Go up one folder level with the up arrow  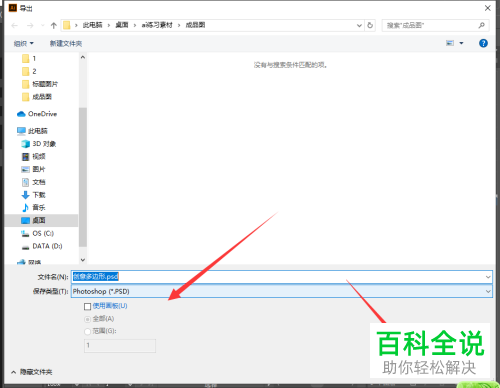(54, 25)
